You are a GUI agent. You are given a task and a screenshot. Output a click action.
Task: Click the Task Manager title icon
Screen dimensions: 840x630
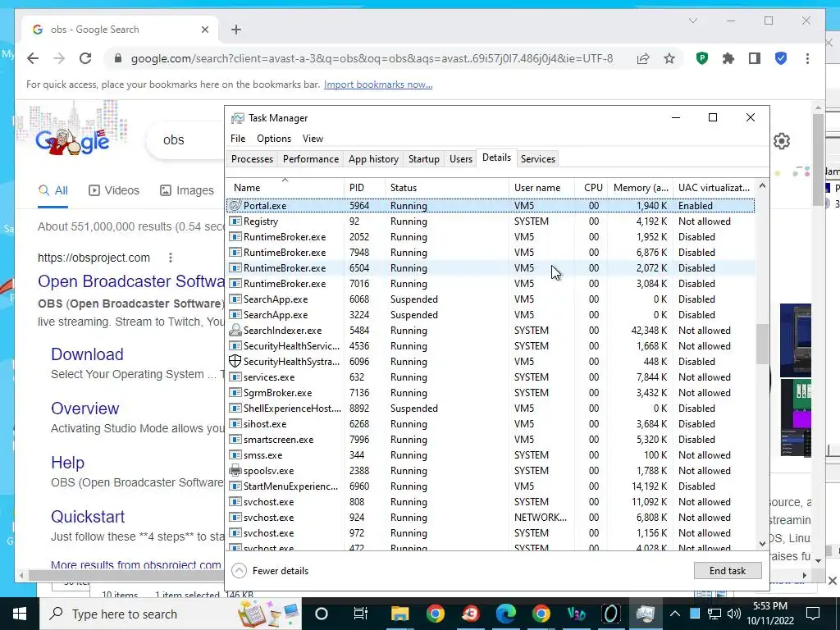(237, 118)
